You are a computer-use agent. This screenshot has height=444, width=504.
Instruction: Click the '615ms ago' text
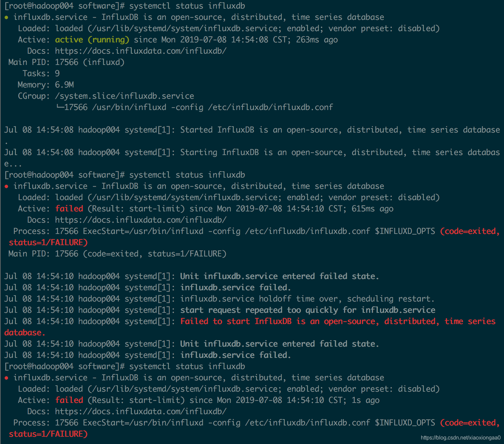(x=373, y=209)
